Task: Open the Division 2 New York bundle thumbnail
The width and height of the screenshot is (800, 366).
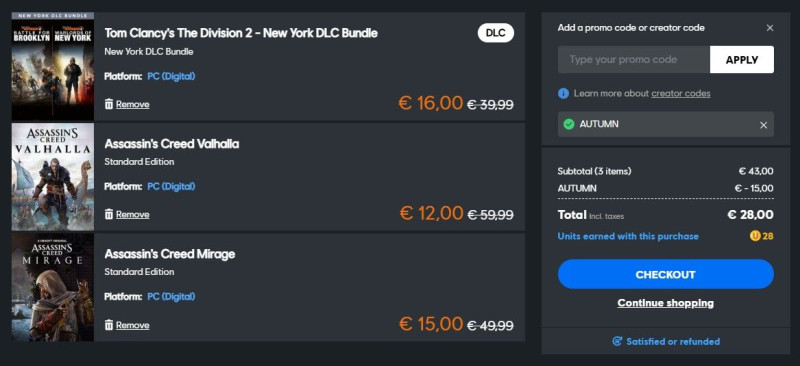Action: (x=53, y=66)
